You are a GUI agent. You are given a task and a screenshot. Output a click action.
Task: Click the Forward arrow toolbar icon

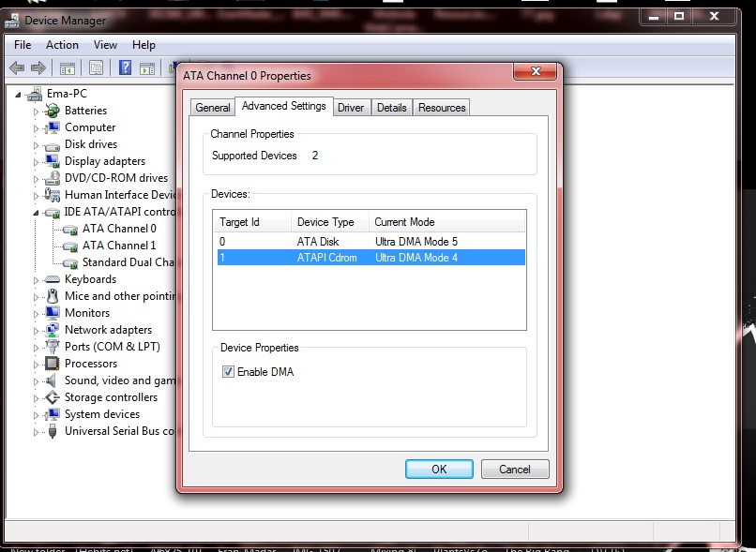38,67
